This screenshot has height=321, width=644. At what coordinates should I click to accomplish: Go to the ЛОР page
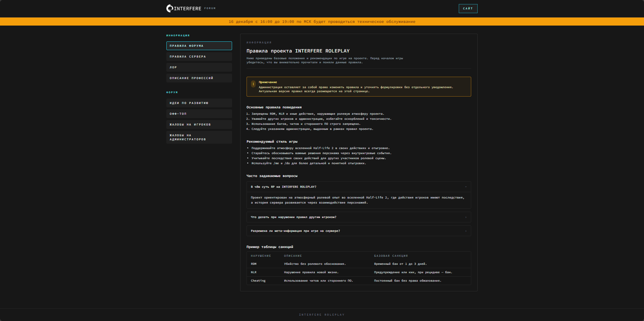pyautogui.click(x=199, y=67)
